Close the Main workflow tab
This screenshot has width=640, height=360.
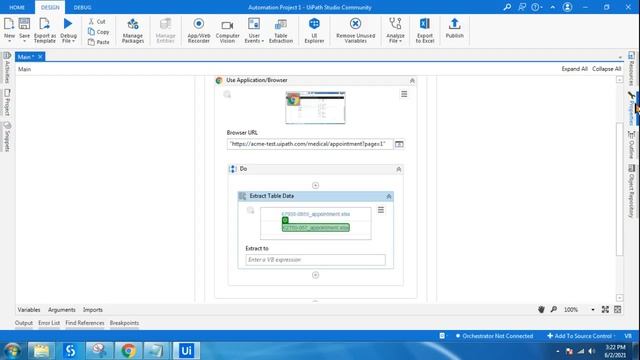click(x=40, y=57)
